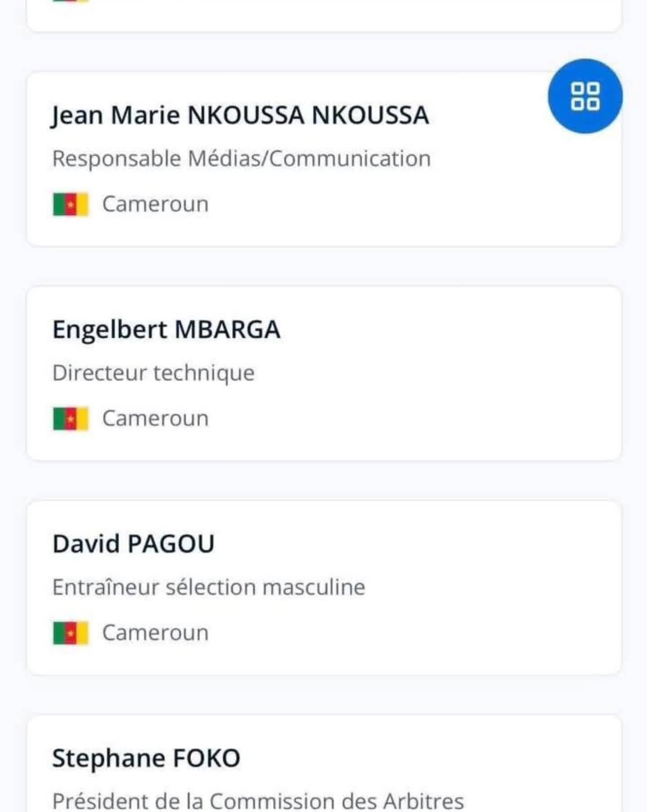Click the Cameroon flag under David PAGOU
Viewport: 647px width, 812px height.
coord(71,633)
